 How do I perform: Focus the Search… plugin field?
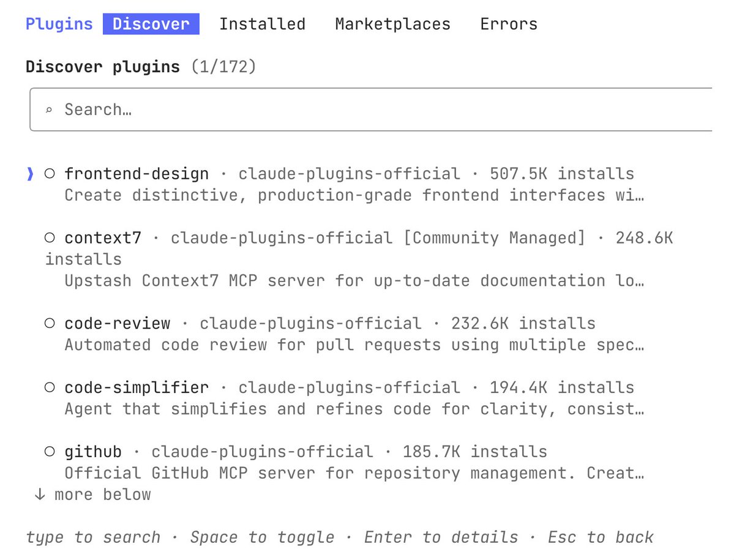coord(371,110)
